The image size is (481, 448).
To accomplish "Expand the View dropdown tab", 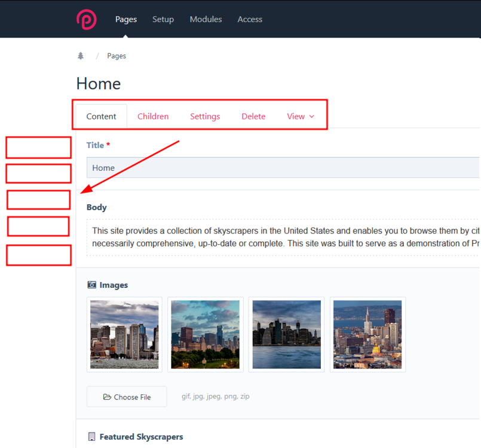I will coord(300,116).
